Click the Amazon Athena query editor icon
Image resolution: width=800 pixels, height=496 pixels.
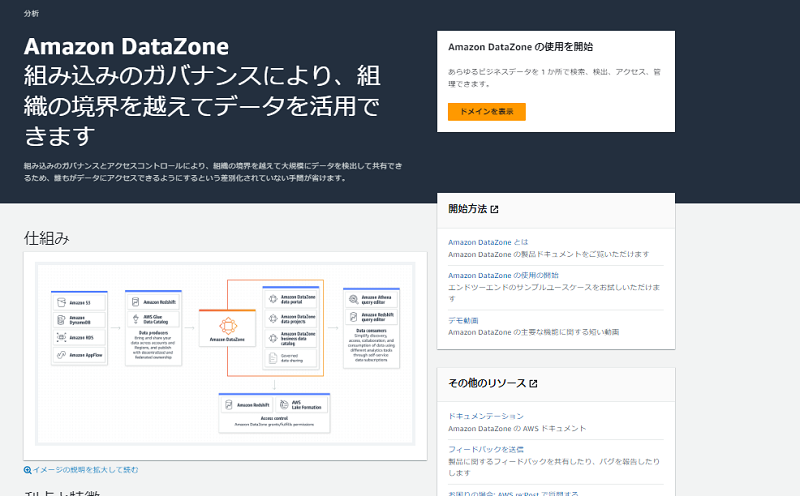(353, 300)
